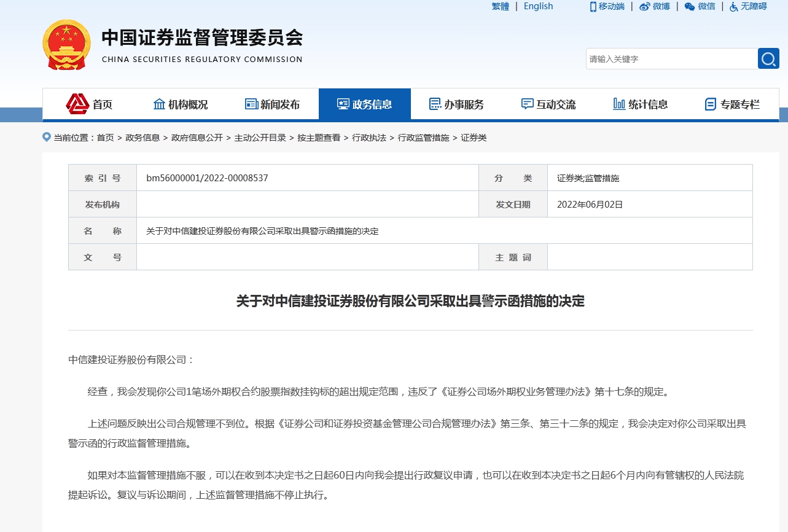Click 按主题查看 in the breadcrumb
788x532 pixels.
pyautogui.click(x=319, y=138)
